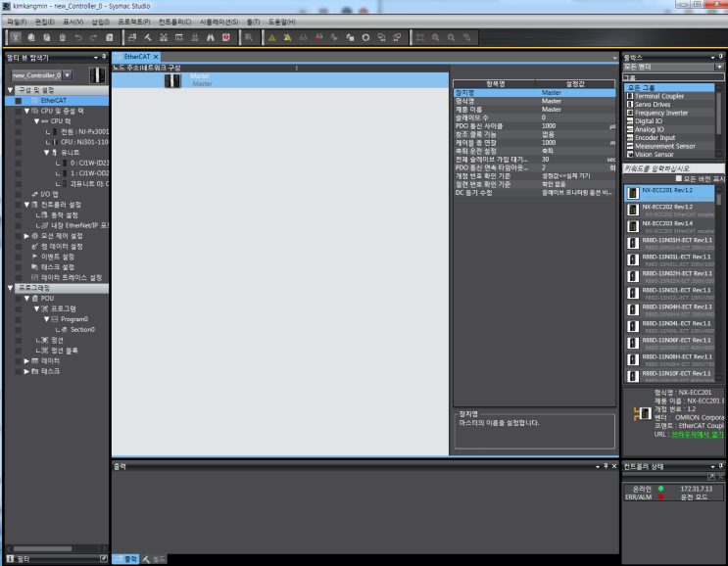Check the Terminal Coupler group checkbox

tap(629, 96)
